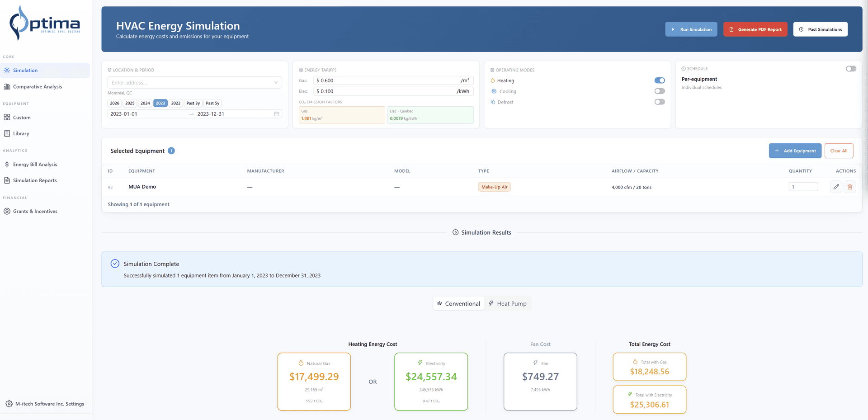Select the 2022 year chip
868x420 pixels.
(176, 103)
